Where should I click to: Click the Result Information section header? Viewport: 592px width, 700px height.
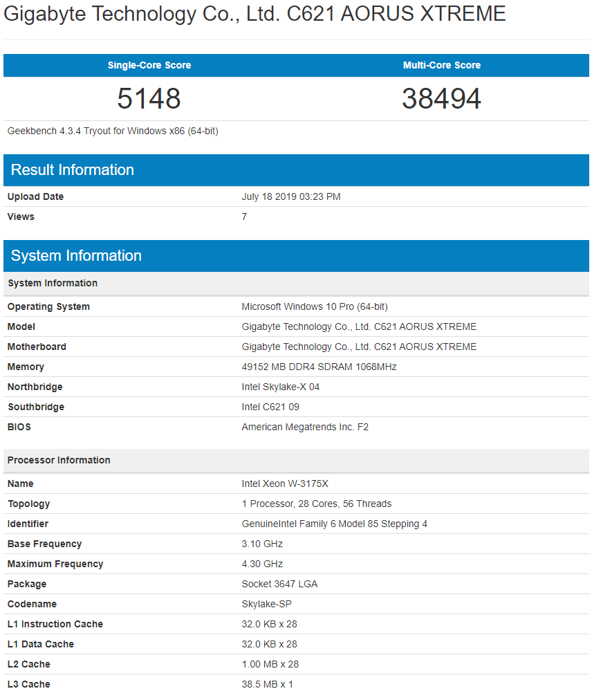click(71, 169)
